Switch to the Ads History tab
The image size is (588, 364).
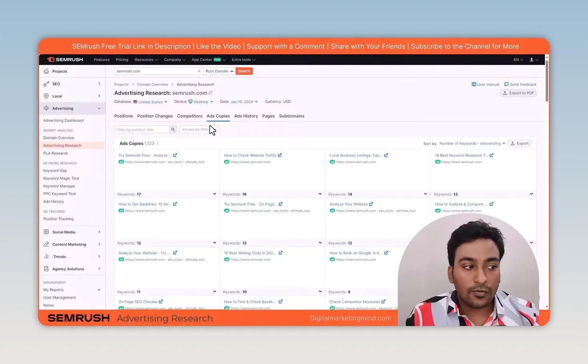246,116
